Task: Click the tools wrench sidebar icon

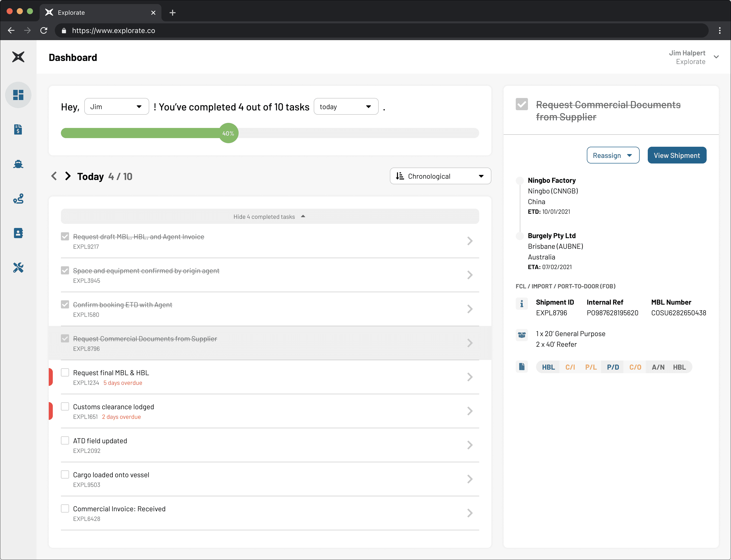Action: (x=18, y=268)
